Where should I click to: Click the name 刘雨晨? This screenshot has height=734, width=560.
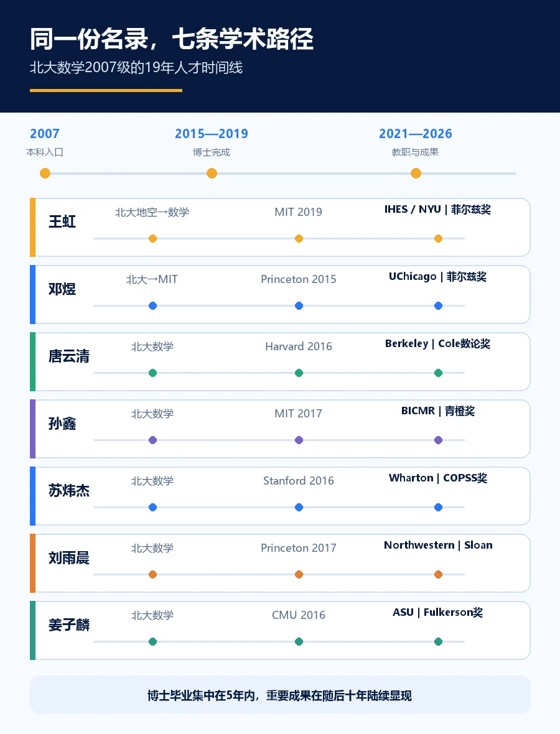[x=69, y=558]
